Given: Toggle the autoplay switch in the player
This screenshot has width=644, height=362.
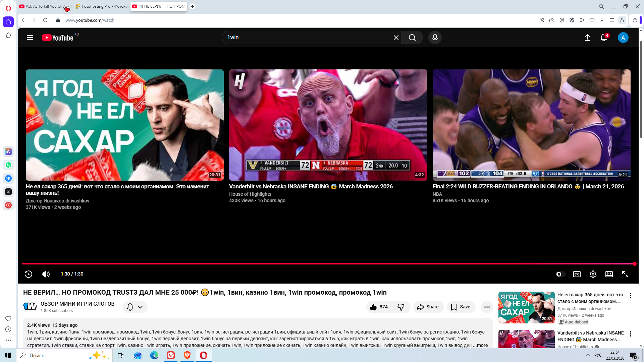Looking at the screenshot, I should pos(560,274).
